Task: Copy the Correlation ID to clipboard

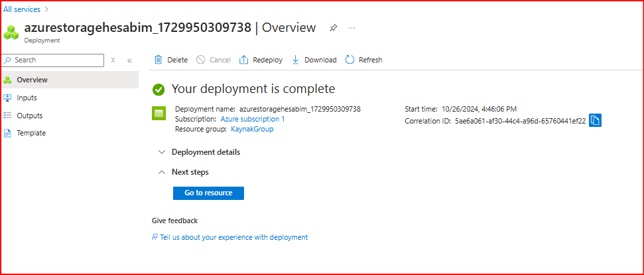Action: point(595,120)
